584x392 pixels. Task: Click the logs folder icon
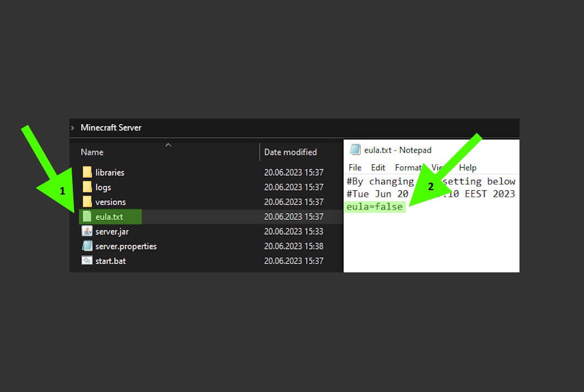(x=87, y=187)
